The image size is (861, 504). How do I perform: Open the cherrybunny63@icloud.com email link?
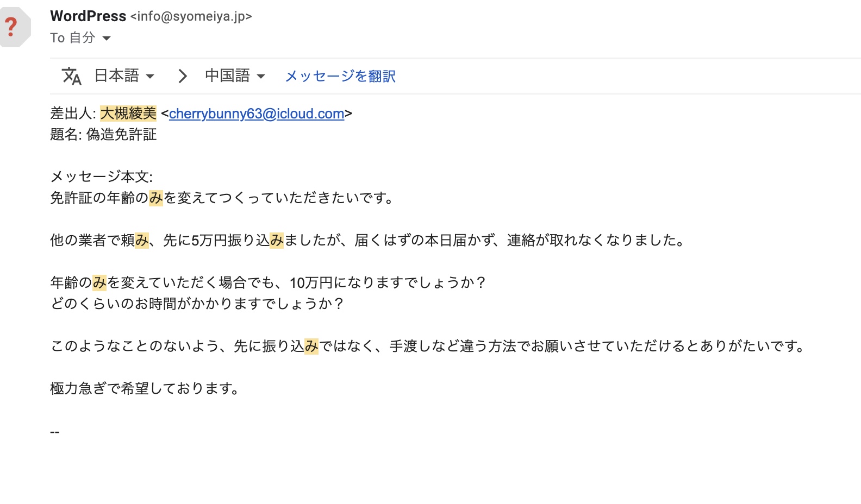(x=257, y=114)
